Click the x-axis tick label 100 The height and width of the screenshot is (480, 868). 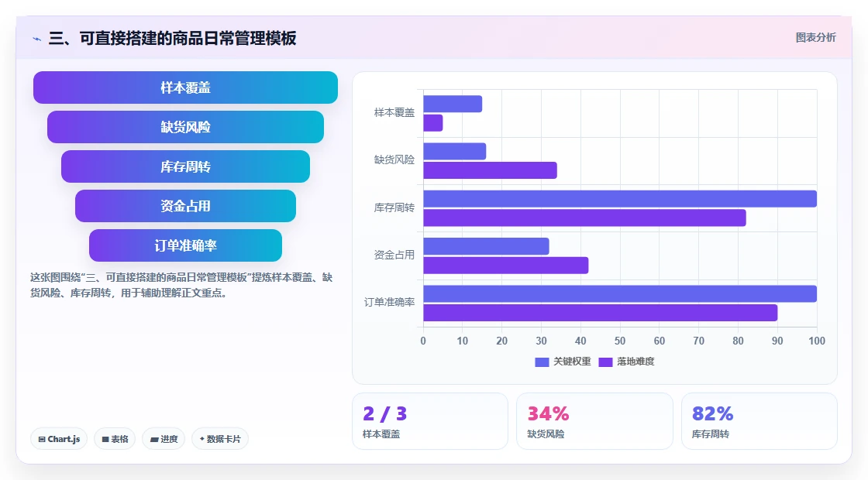click(817, 341)
